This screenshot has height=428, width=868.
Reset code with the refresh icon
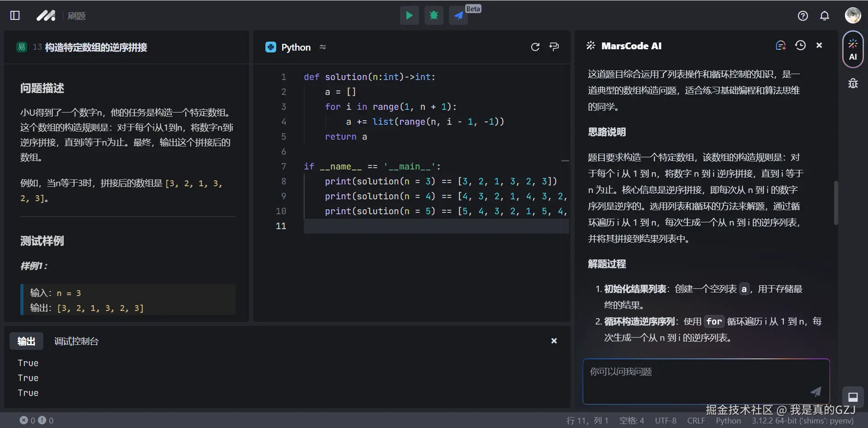point(535,47)
